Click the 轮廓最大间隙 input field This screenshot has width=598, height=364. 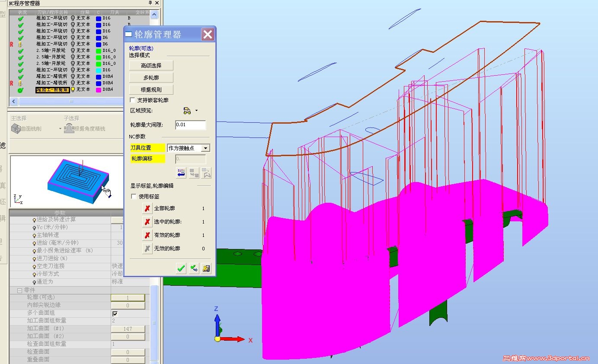click(191, 125)
